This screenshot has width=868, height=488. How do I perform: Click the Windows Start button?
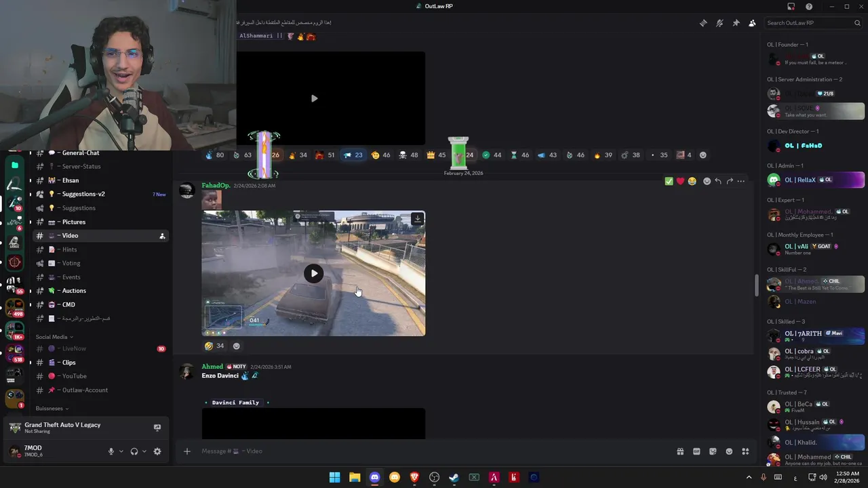pos(334,477)
